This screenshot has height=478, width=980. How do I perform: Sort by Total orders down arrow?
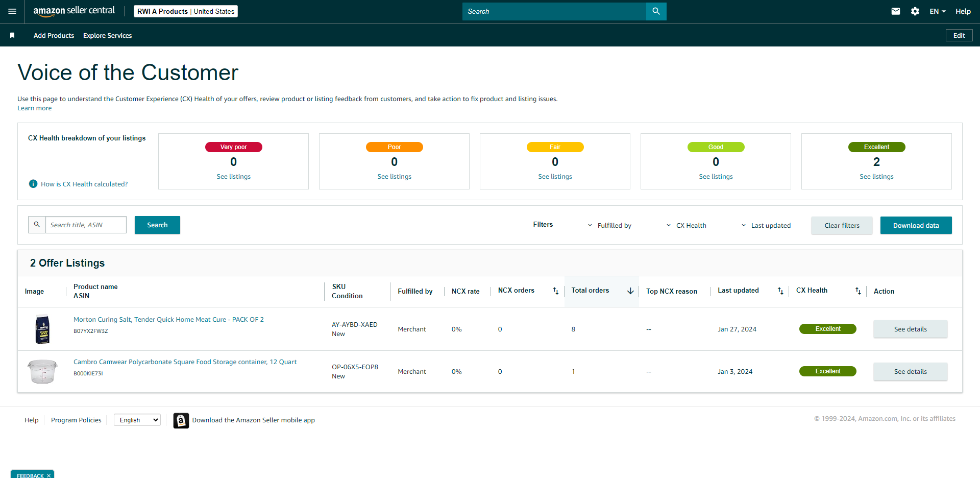pos(630,291)
